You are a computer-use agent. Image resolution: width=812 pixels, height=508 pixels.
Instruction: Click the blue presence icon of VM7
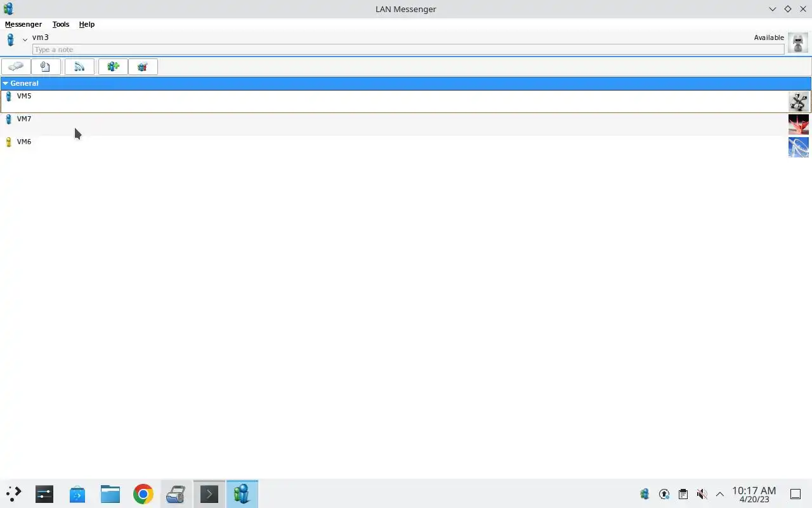(x=8, y=119)
